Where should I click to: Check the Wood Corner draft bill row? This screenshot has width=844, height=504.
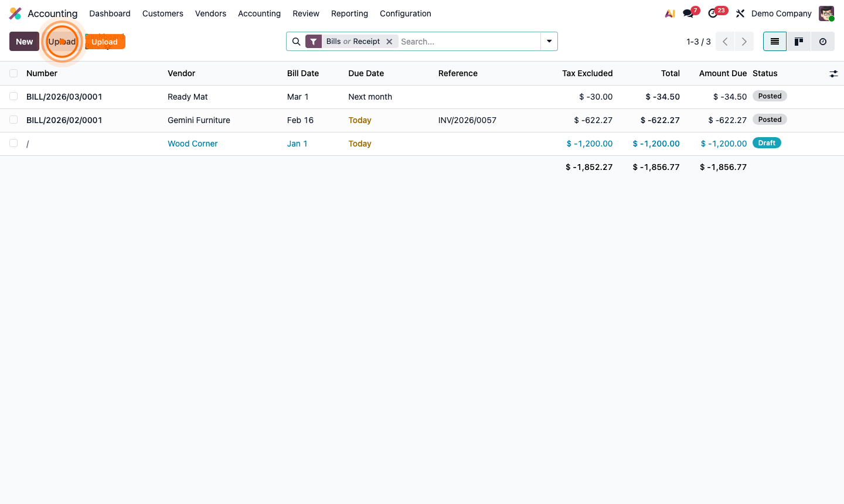(13, 142)
